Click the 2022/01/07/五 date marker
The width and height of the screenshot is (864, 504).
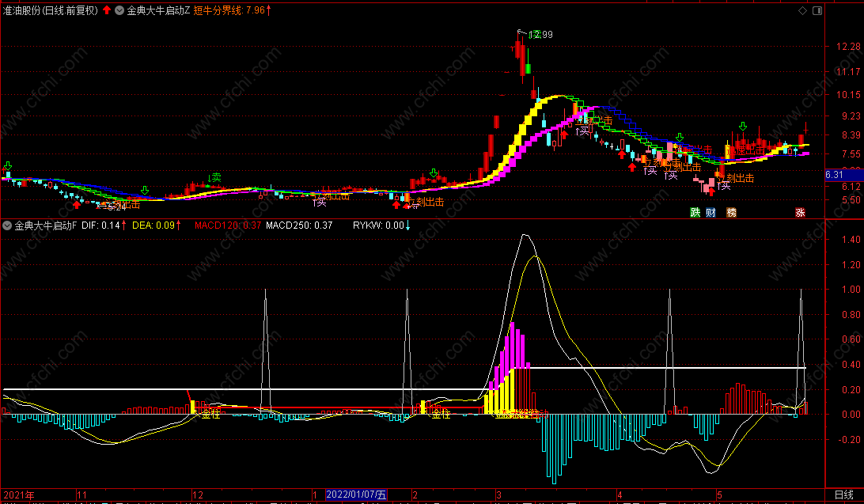(356, 495)
